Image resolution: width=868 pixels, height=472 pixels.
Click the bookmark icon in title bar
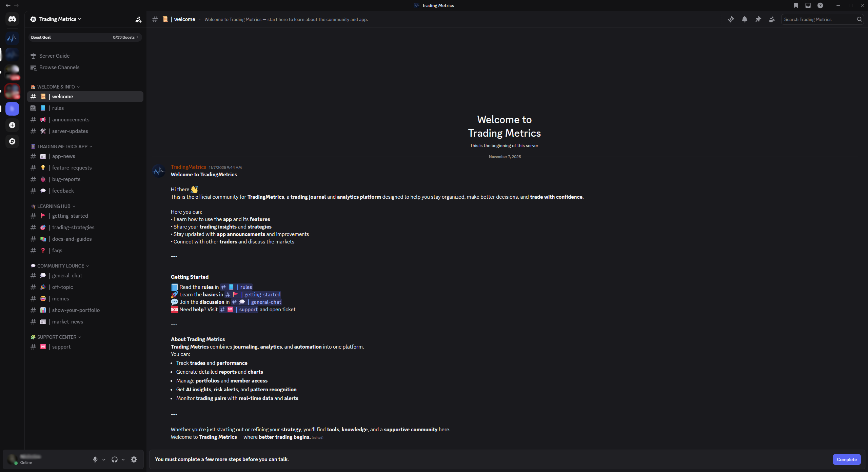796,5
